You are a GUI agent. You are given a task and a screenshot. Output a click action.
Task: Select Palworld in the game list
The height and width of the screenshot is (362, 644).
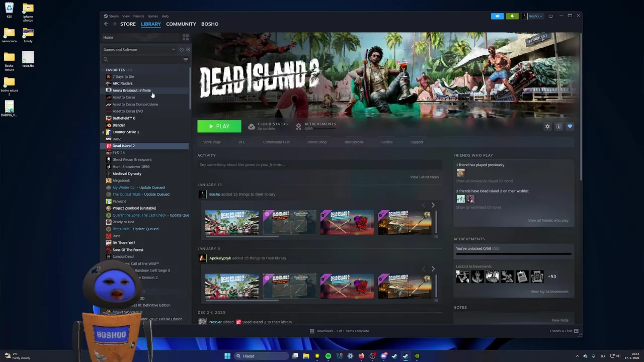(x=119, y=202)
